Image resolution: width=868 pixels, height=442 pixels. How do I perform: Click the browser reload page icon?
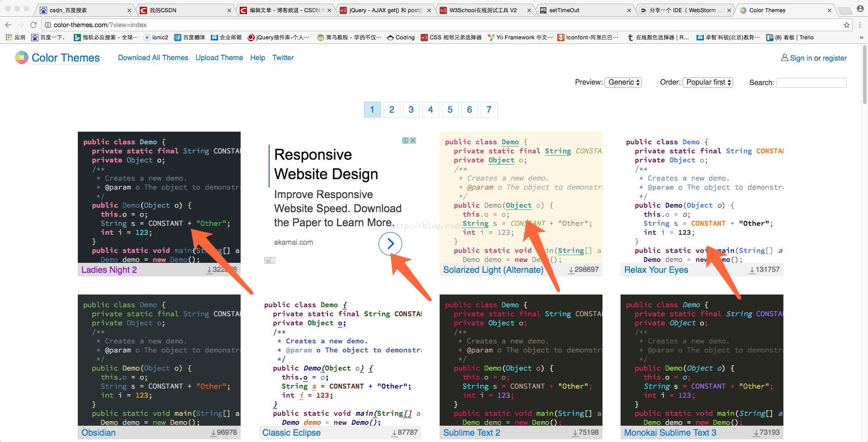click(33, 25)
